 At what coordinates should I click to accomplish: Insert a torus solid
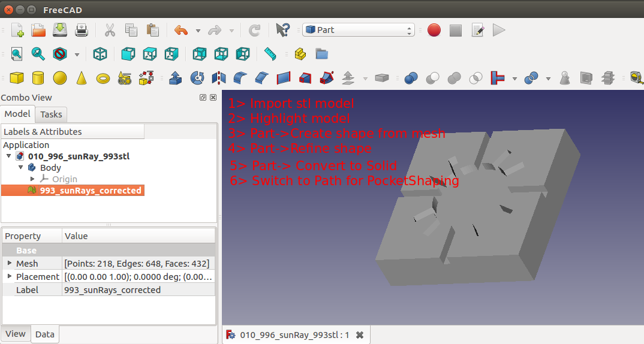tap(103, 78)
